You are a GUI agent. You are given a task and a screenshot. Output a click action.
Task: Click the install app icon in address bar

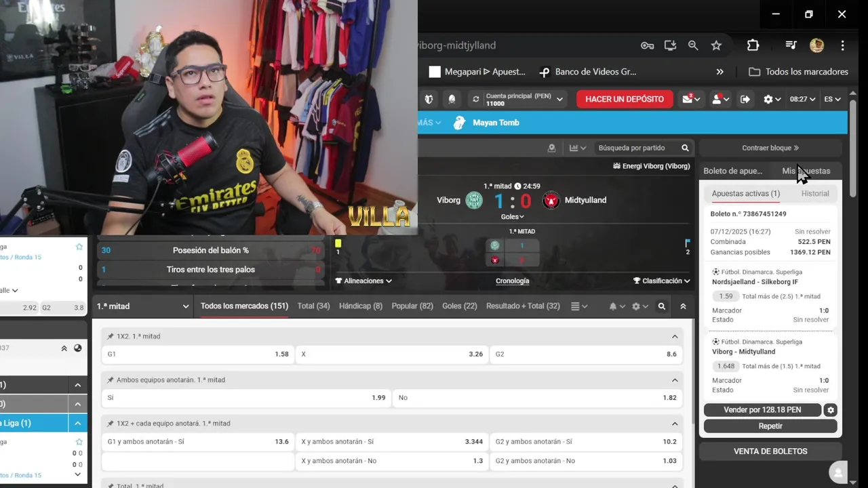(670, 45)
